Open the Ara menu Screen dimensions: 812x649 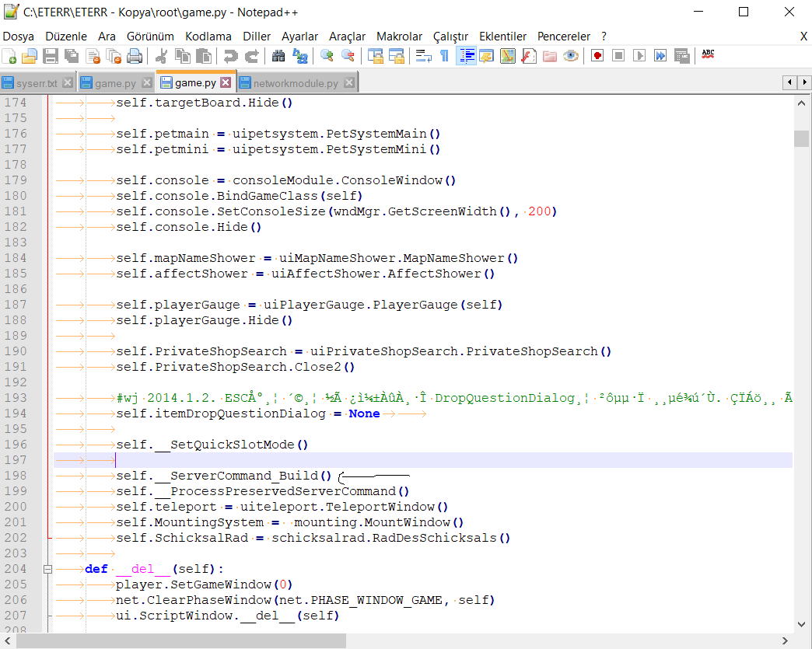pos(107,37)
